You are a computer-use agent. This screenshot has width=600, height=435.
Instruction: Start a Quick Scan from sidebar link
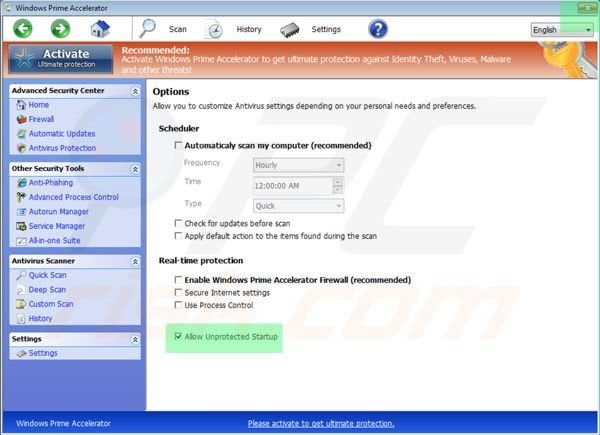[x=48, y=275]
